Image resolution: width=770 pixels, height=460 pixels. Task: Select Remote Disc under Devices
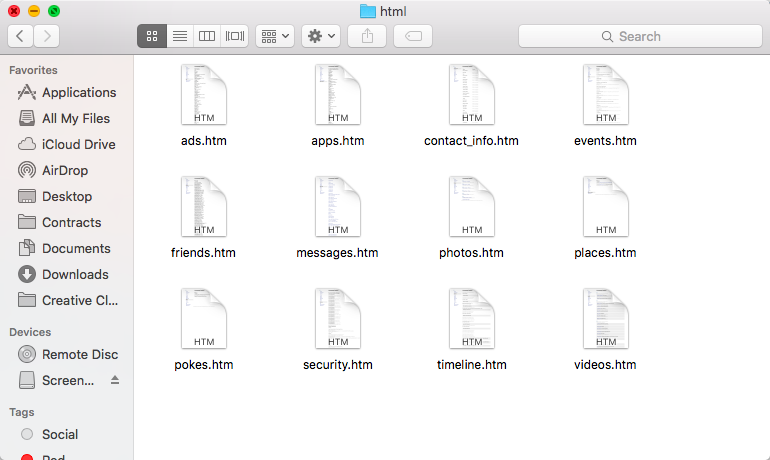click(x=79, y=354)
